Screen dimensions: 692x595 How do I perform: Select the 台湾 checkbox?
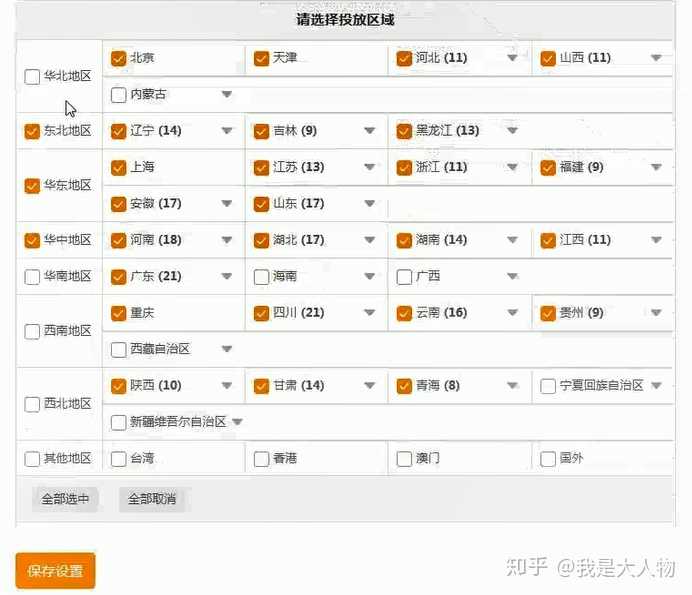click(119, 459)
